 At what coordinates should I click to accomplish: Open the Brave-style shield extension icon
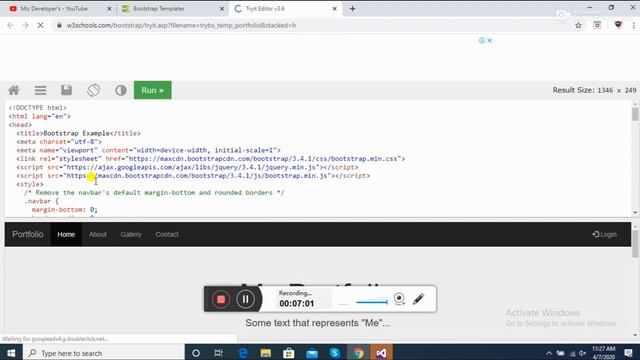618,25
